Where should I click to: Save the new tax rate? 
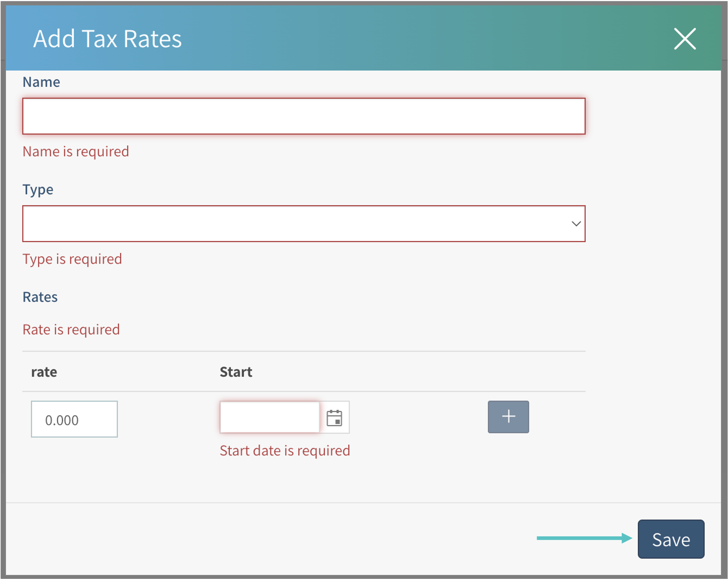tap(671, 539)
